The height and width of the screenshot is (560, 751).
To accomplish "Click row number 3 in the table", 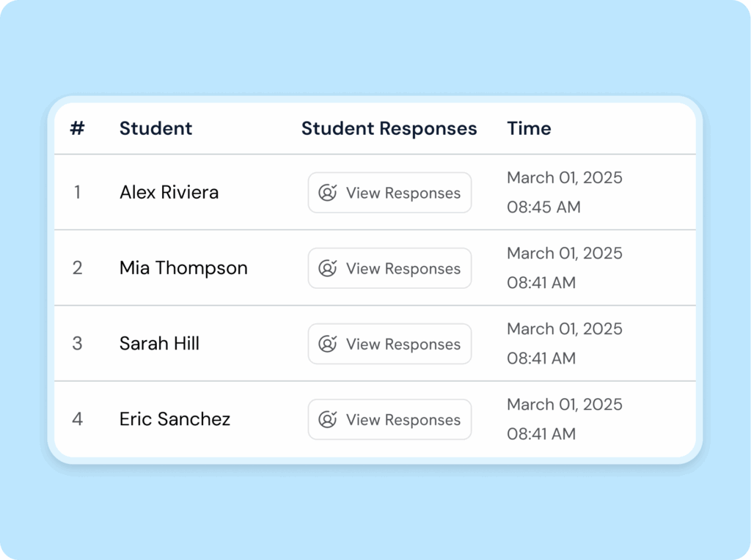I will 77,344.
